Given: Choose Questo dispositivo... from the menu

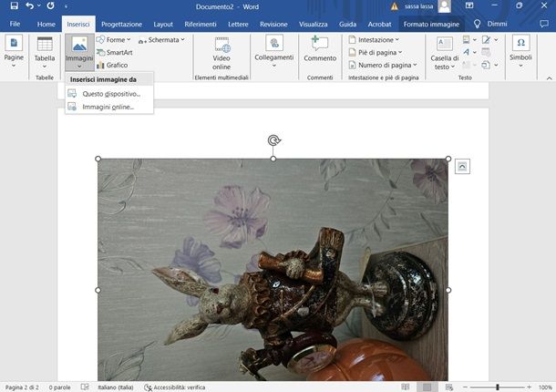Looking at the screenshot, I should [x=109, y=94].
